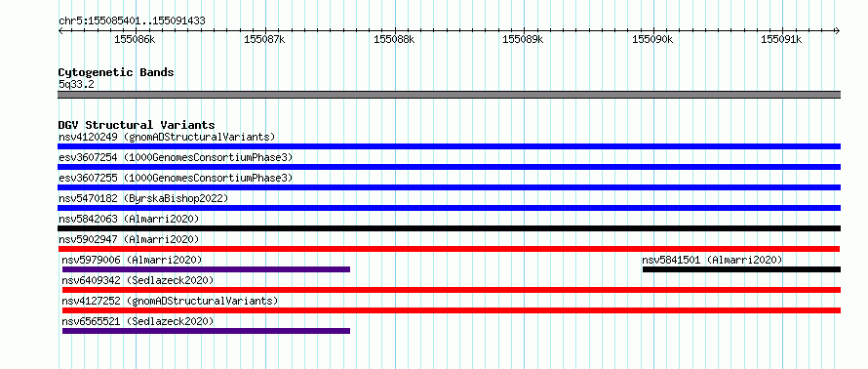The width and height of the screenshot is (868, 369).
Task: Click the right arrowhead of the ruler
Action: pos(838,31)
